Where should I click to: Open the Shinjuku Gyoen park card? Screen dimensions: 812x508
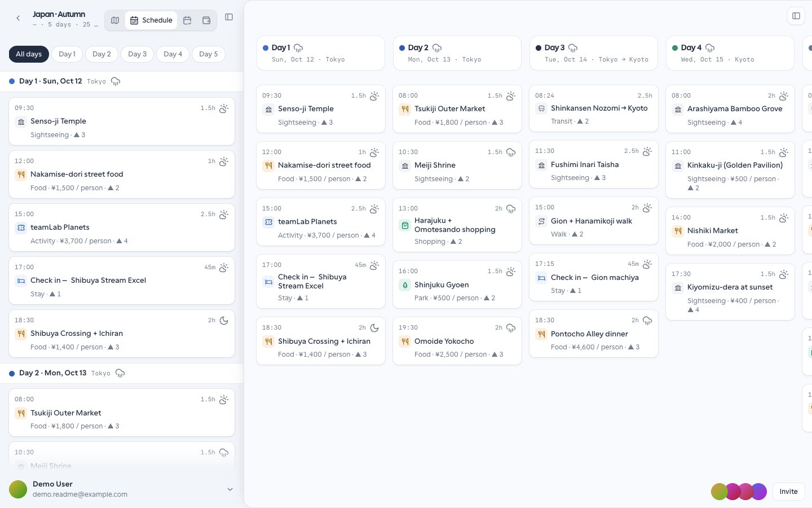(457, 284)
